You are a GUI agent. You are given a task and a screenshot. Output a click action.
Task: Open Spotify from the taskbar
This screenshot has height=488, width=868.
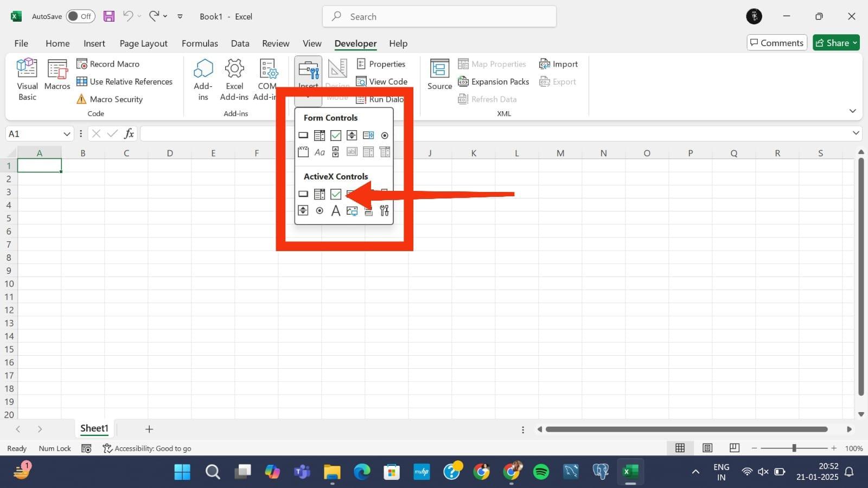(541, 472)
